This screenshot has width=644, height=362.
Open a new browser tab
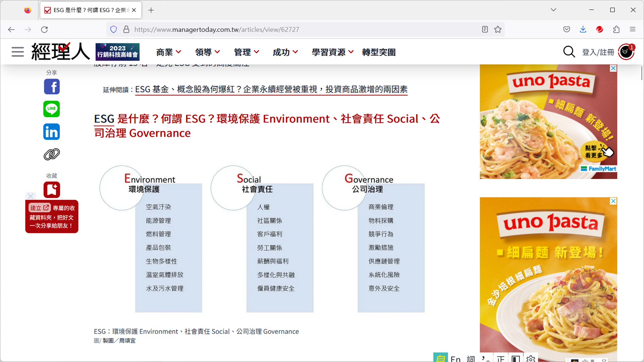pyautogui.click(x=151, y=10)
